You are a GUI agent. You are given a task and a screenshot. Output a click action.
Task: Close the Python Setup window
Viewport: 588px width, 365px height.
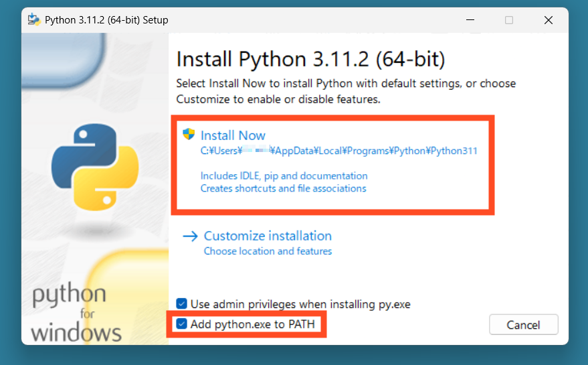(548, 20)
